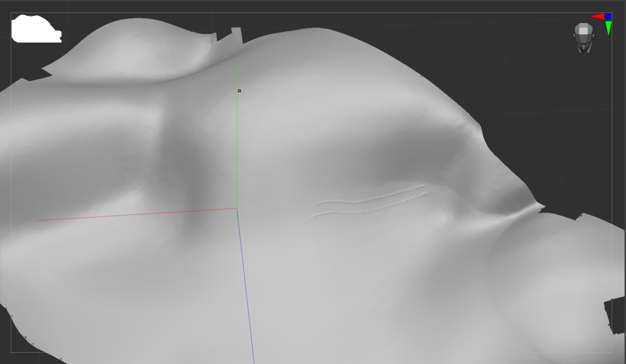626x364 pixels.
Task: Click the forehead surface right of the pivot marker
Action: click(297, 91)
